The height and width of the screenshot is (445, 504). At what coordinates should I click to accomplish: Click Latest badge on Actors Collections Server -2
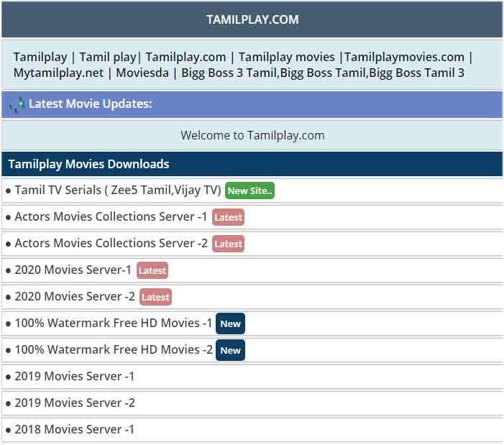[228, 244]
